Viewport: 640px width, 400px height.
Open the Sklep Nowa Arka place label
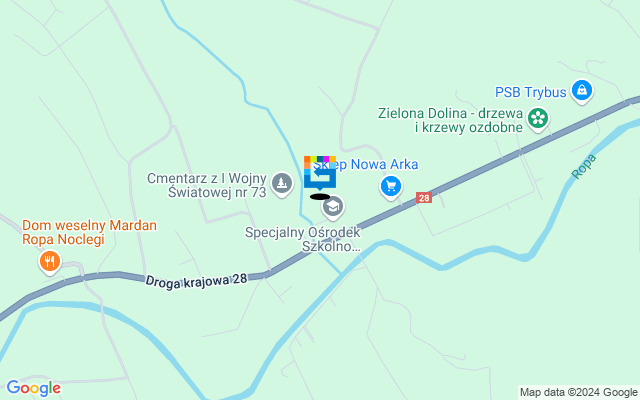(366, 164)
